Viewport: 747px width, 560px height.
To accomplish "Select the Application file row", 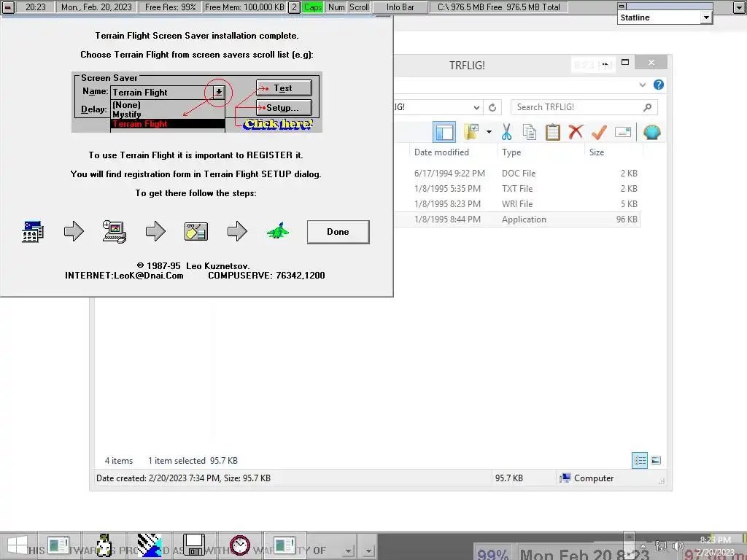I will [517, 219].
